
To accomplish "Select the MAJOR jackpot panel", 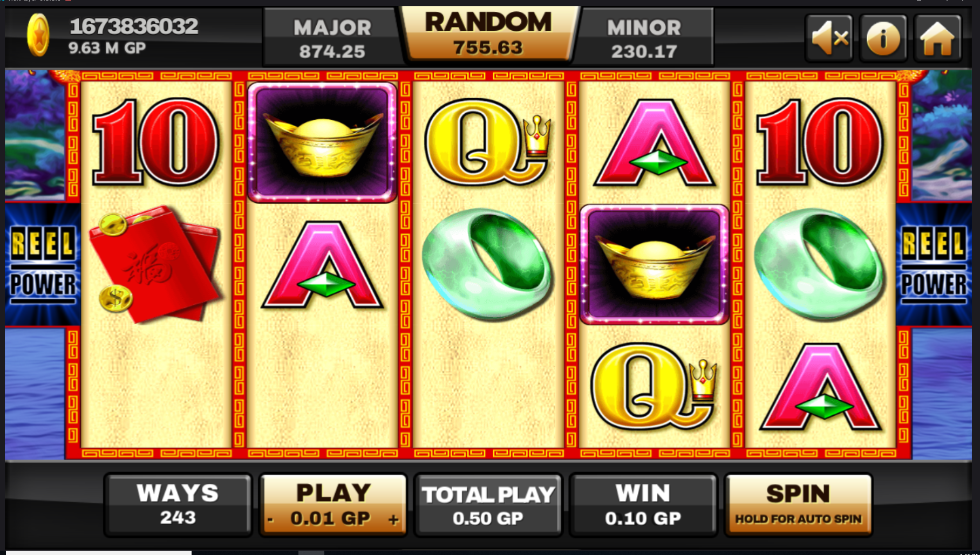I will coord(332,38).
